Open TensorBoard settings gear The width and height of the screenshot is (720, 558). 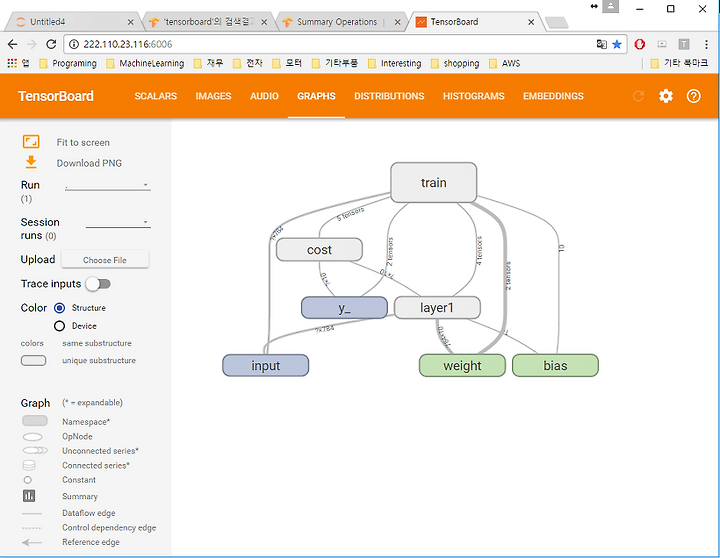[x=666, y=96]
